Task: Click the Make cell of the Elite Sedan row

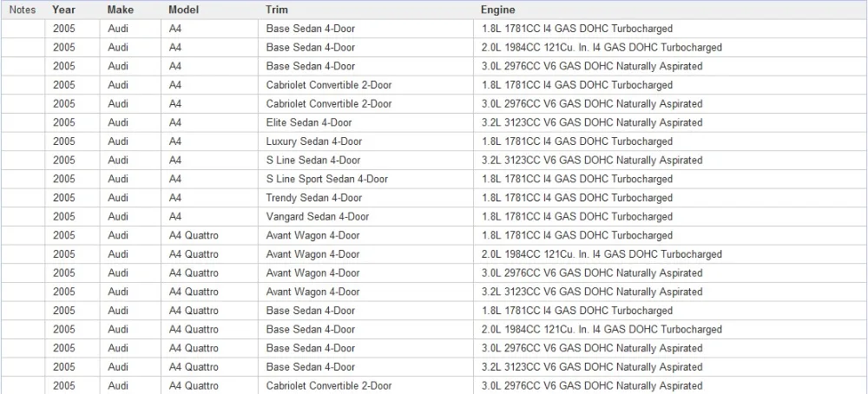Action: (131, 123)
